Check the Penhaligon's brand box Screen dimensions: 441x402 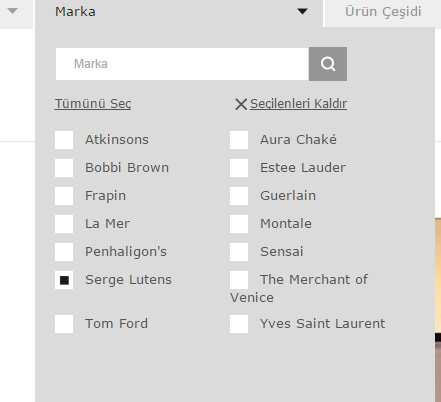64,252
